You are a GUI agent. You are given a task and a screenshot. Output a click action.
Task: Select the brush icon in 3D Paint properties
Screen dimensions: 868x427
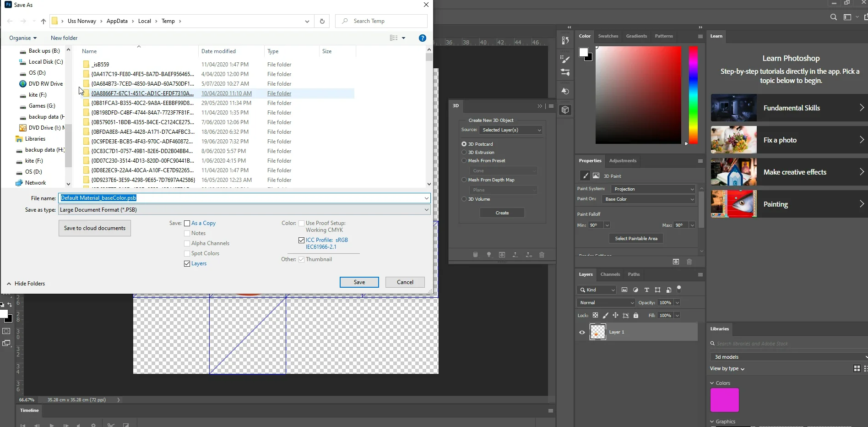pyautogui.click(x=585, y=175)
